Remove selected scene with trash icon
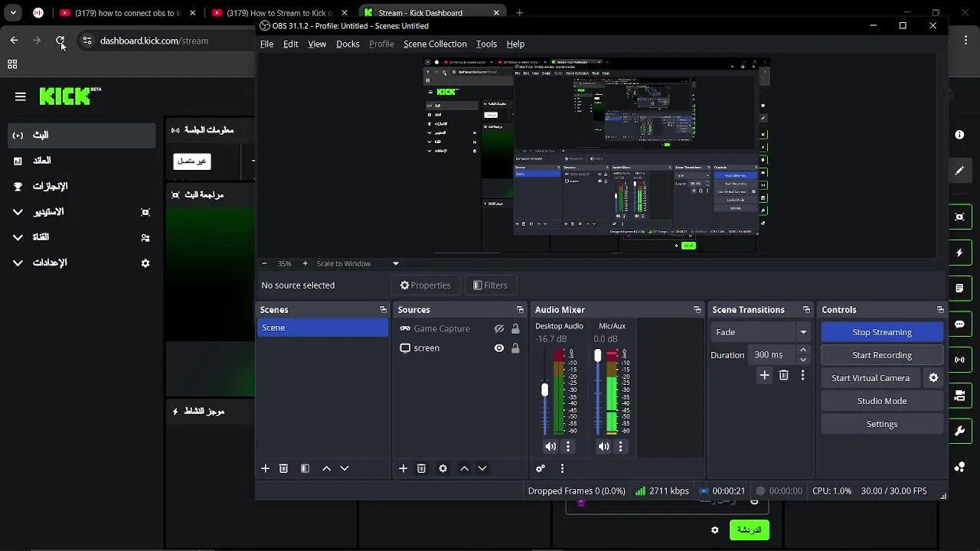 pyautogui.click(x=283, y=468)
